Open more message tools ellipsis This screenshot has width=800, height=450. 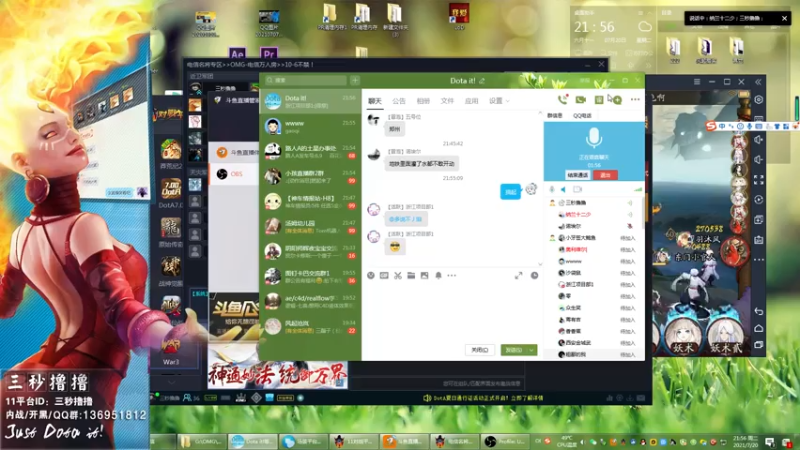(x=452, y=276)
